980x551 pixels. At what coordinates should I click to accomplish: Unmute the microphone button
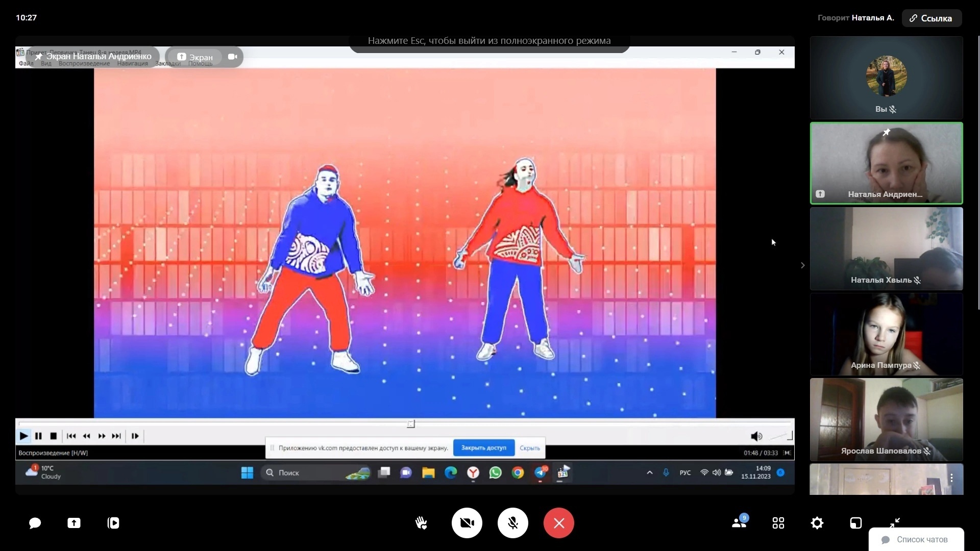[513, 523]
